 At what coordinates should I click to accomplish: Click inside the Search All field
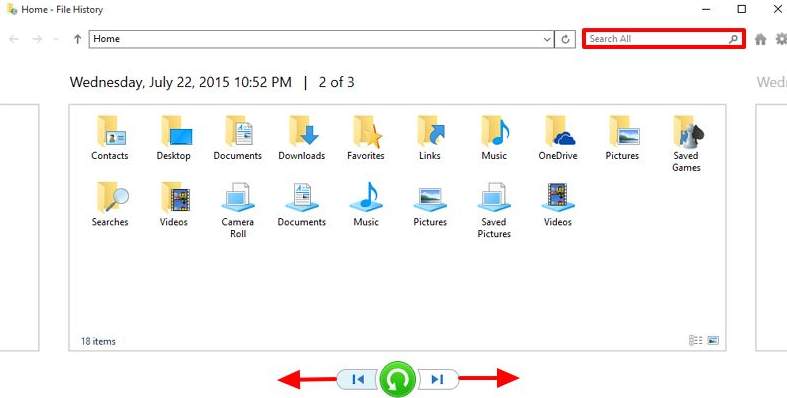[664, 39]
